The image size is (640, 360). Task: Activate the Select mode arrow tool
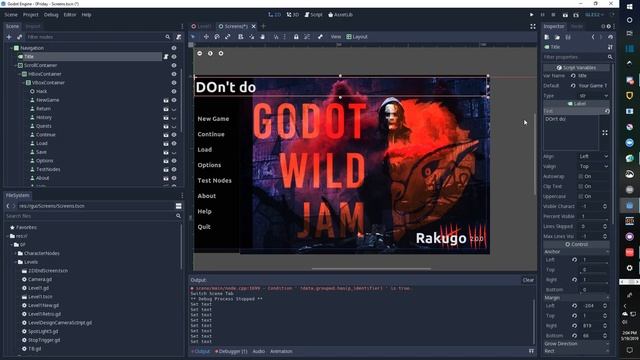(x=193, y=37)
